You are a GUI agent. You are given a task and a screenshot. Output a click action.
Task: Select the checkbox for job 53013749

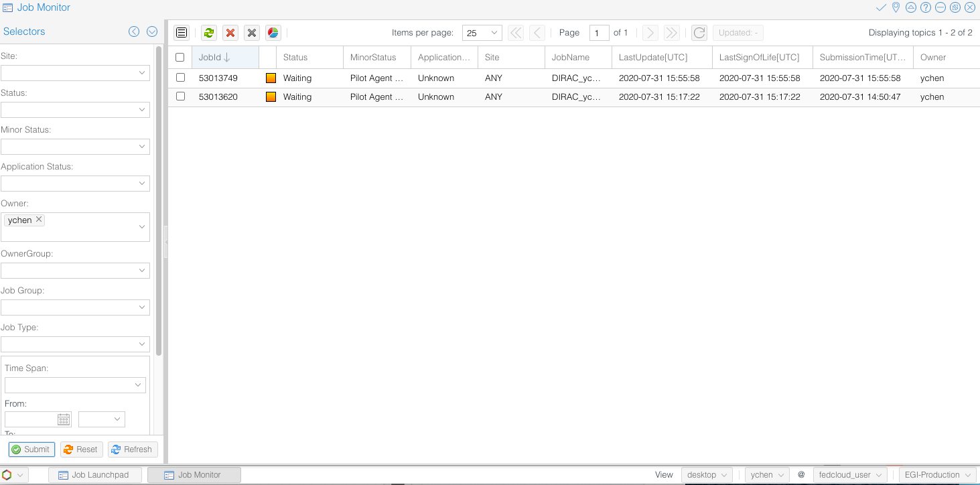(x=180, y=77)
